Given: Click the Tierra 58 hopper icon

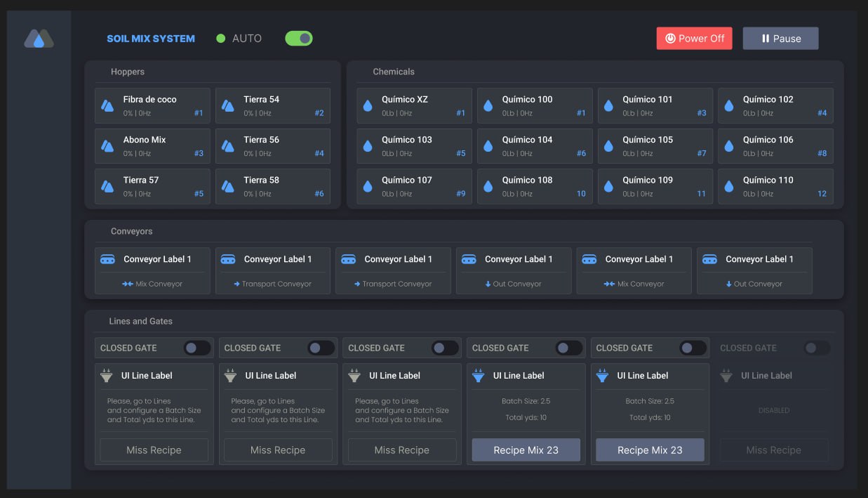Looking at the screenshot, I should (x=228, y=187).
